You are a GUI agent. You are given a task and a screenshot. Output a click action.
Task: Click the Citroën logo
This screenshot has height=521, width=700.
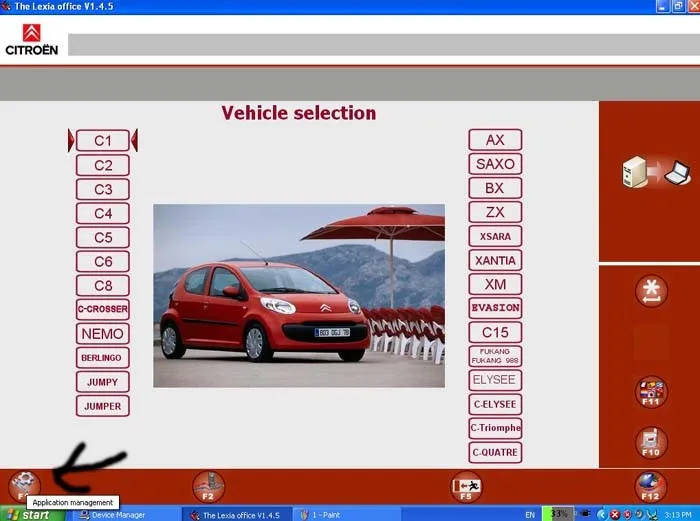(x=31, y=40)
